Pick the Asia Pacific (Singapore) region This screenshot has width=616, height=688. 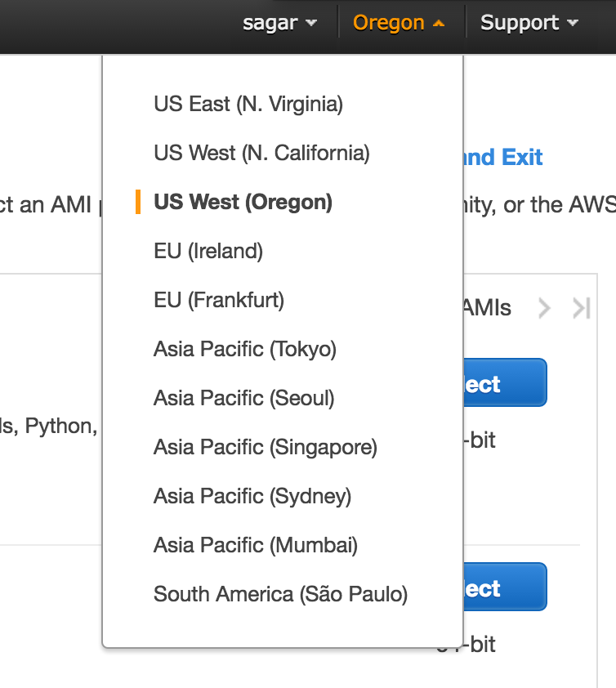[x=265, y=447]
